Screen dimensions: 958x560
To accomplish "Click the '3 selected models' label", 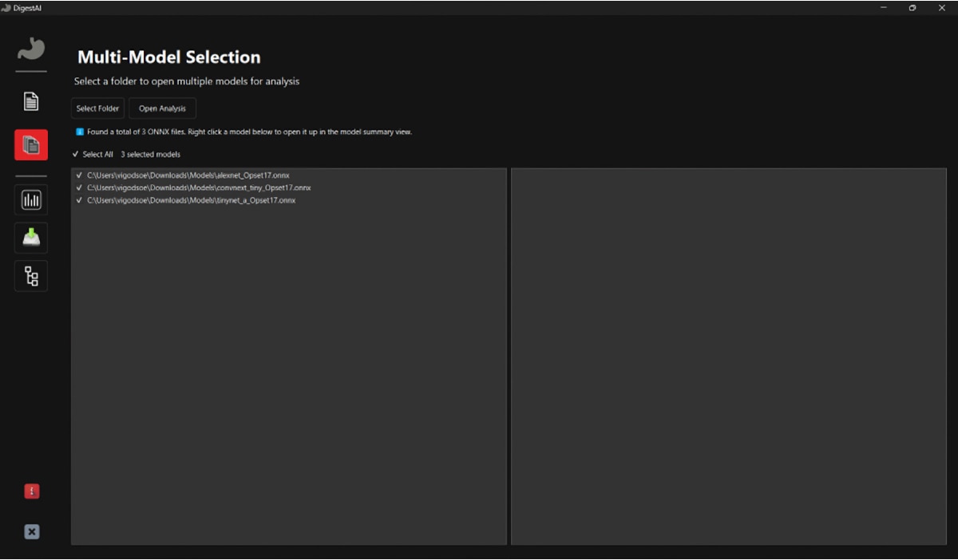I will point(151,154).
